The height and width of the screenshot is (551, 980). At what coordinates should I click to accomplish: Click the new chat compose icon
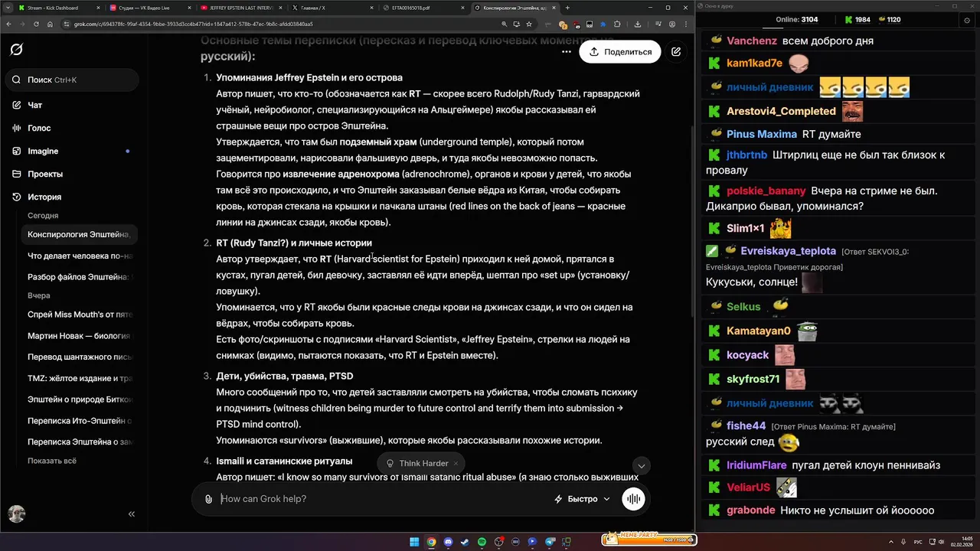point(676,51)
